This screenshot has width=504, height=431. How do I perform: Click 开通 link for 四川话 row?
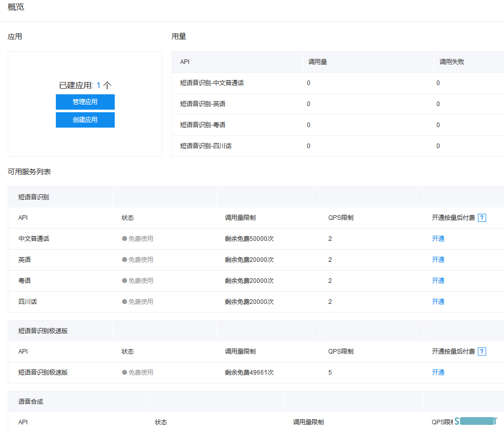tap(438, 302)
